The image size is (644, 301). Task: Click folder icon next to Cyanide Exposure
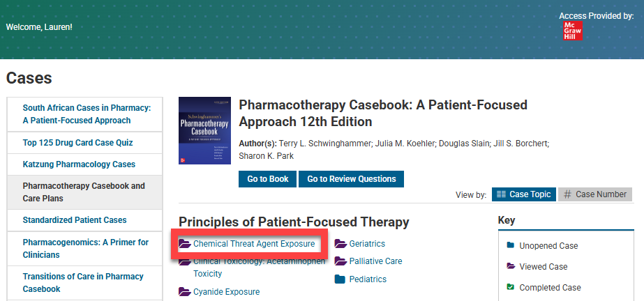[184, 292]
